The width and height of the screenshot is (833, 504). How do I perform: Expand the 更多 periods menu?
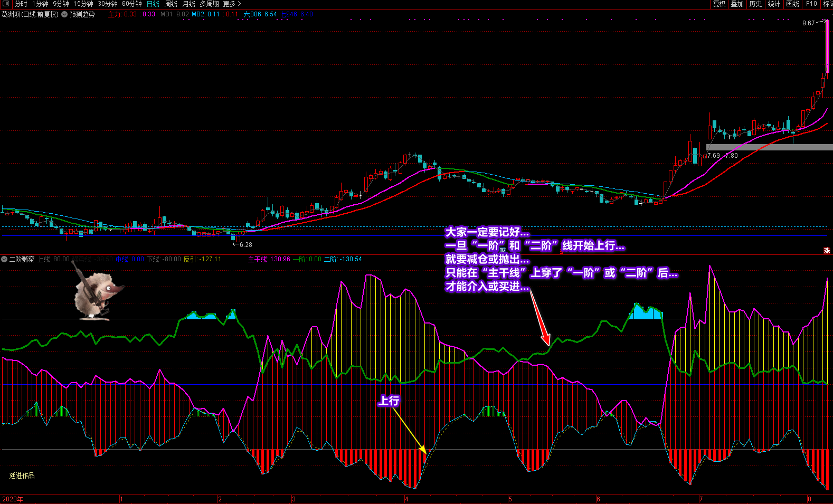[232, 4]
